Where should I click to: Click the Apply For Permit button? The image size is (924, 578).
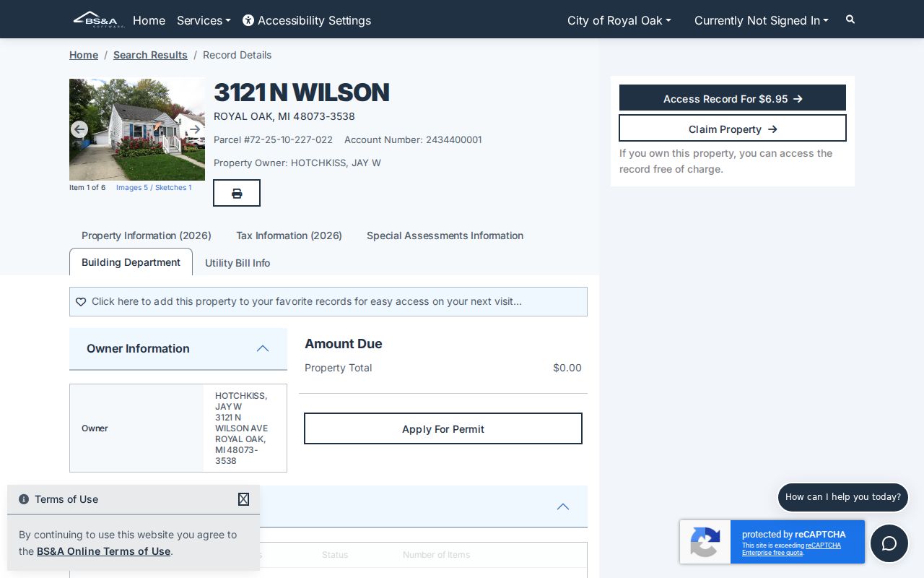tap(443, 428)
